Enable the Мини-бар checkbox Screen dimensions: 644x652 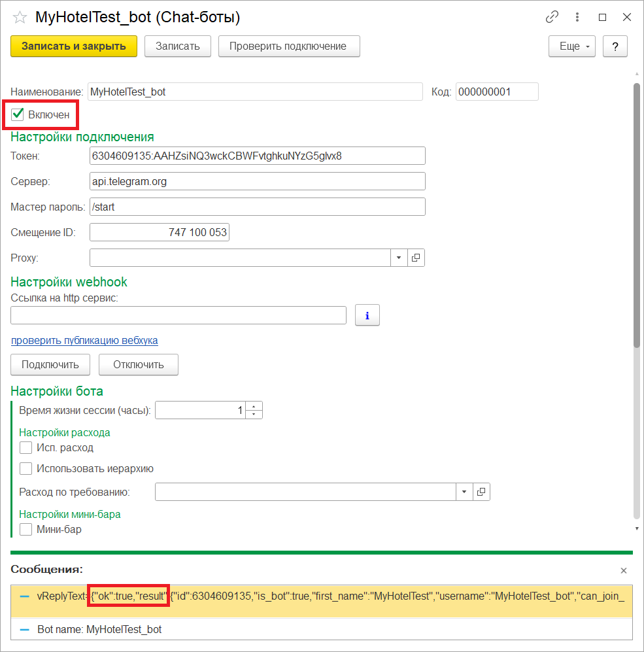25,529
